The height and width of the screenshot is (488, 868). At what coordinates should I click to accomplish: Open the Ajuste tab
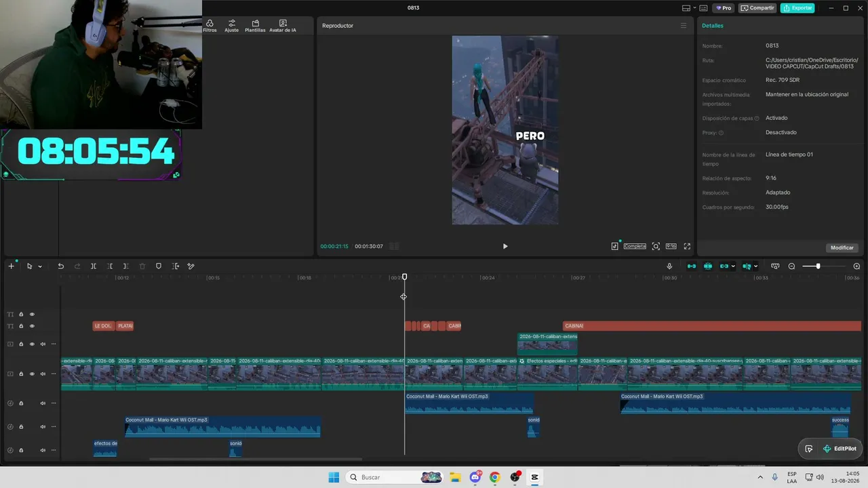[x=232, y=26]
